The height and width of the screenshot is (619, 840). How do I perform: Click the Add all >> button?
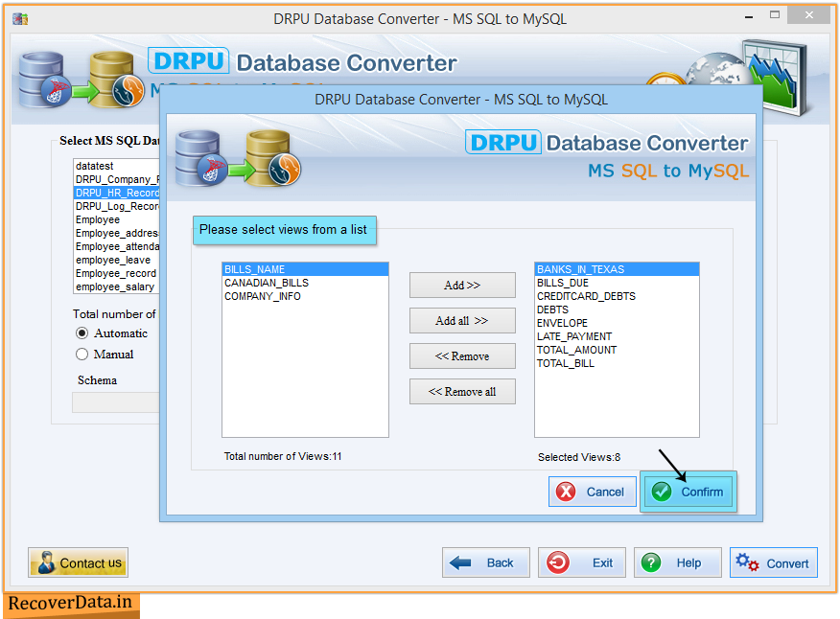462,320
